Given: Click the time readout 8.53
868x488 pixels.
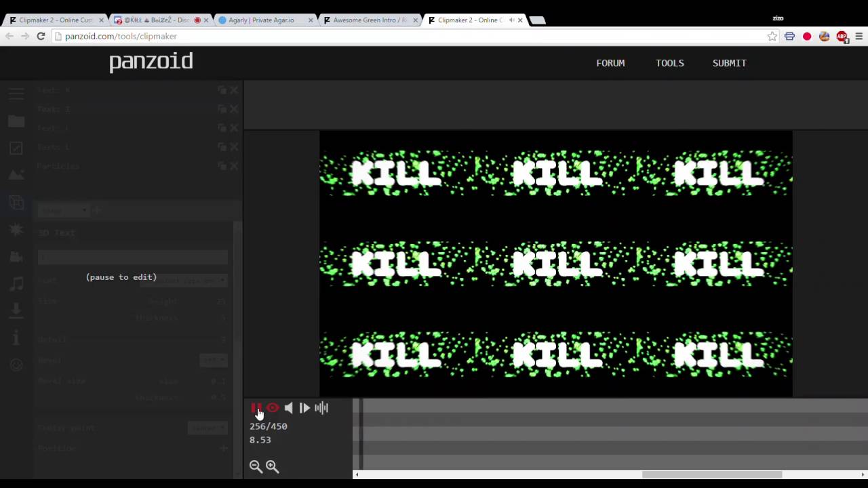Looking at the screenshot, I should pos(260,440).
